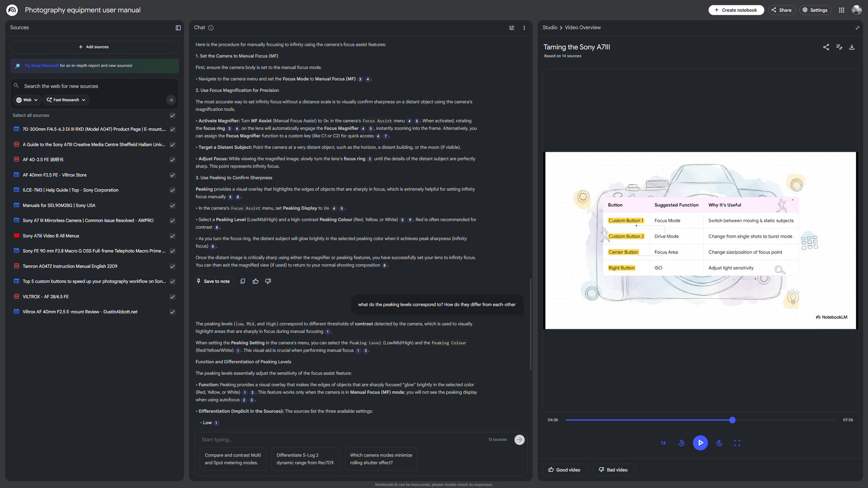The height and width of the screenshot is (488, 868).
Task: Thumbs up the chat response
Action: (x=255, y=281)
